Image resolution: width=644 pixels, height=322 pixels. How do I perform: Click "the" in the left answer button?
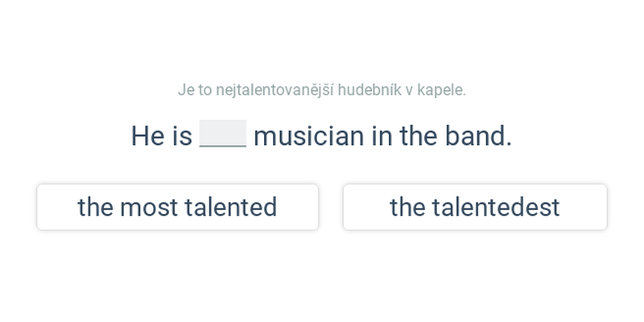pos(95,207)
